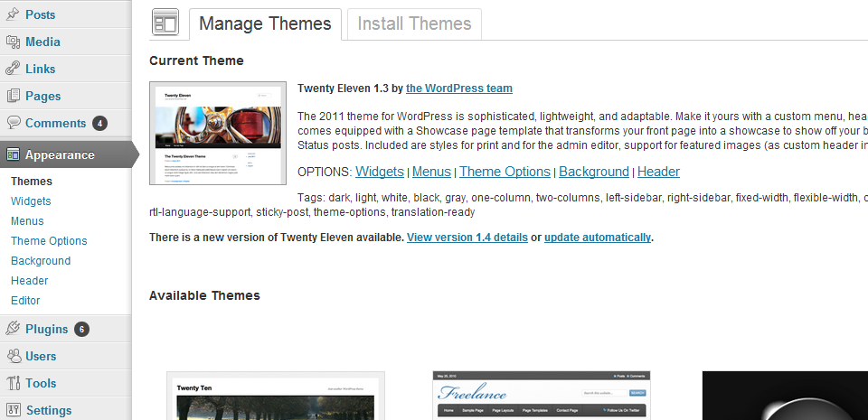This screenshot has height=420, width=868.
Task: Select Background in Appearance submenu
Action: (x=41, y=261)
